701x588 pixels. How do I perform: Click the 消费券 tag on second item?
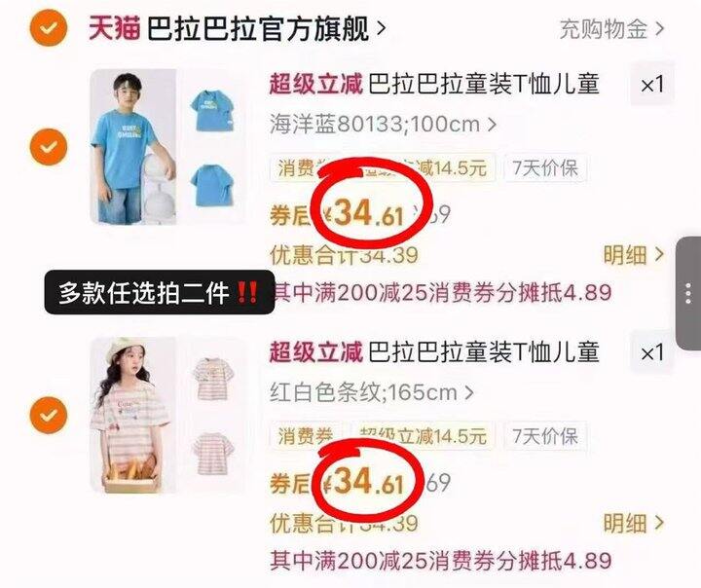pyautogui.click(x=306, y=436)
